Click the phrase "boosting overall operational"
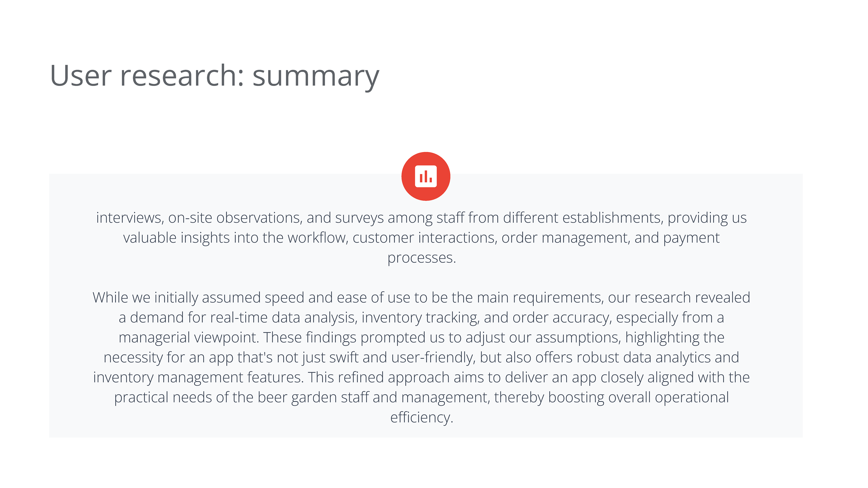 (639, 398)
